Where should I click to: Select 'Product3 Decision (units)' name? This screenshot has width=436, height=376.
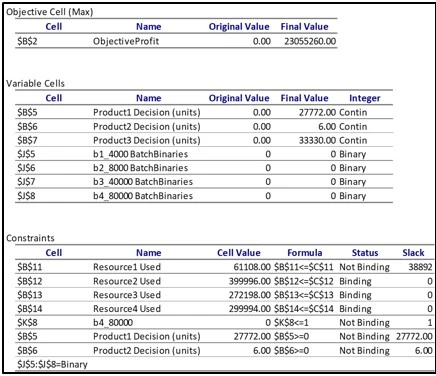click(x=147, y=140)
